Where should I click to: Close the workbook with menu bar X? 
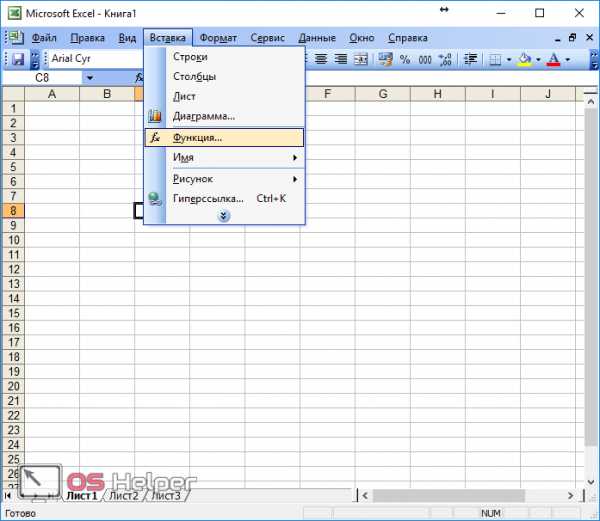[589, 37]
